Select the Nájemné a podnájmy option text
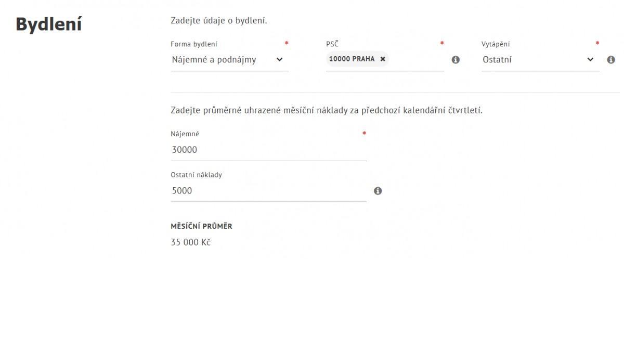Viewport: 624px width, 364px height. [214, 60]
